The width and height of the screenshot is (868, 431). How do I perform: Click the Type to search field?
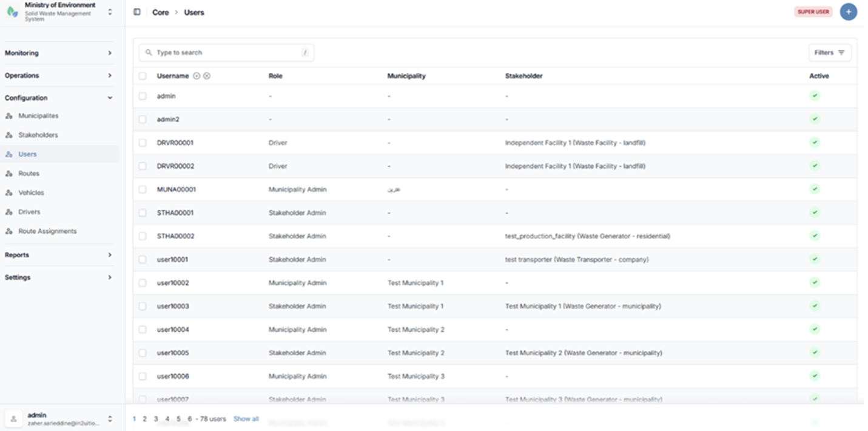tap(226, 53)
